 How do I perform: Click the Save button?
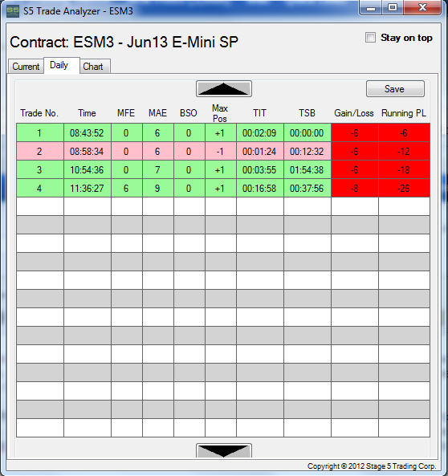395,89
